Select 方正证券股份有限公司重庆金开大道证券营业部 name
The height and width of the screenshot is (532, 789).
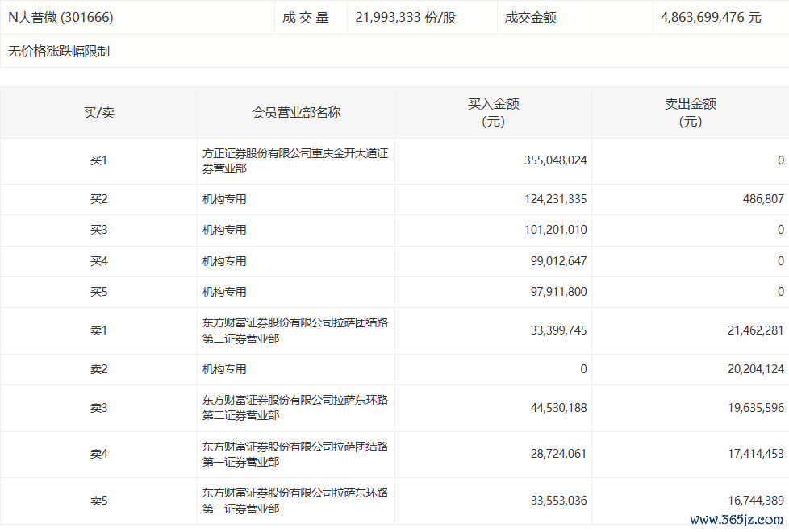295,161
